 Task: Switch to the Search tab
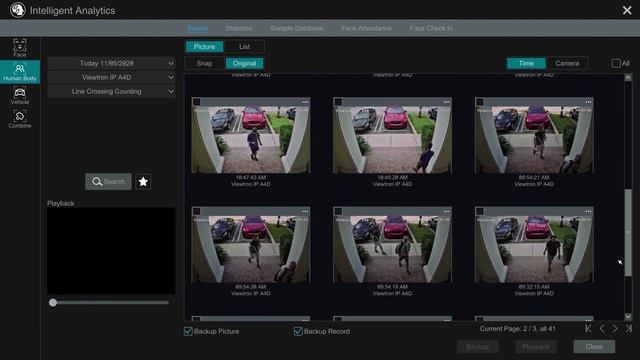pos(198,29)
